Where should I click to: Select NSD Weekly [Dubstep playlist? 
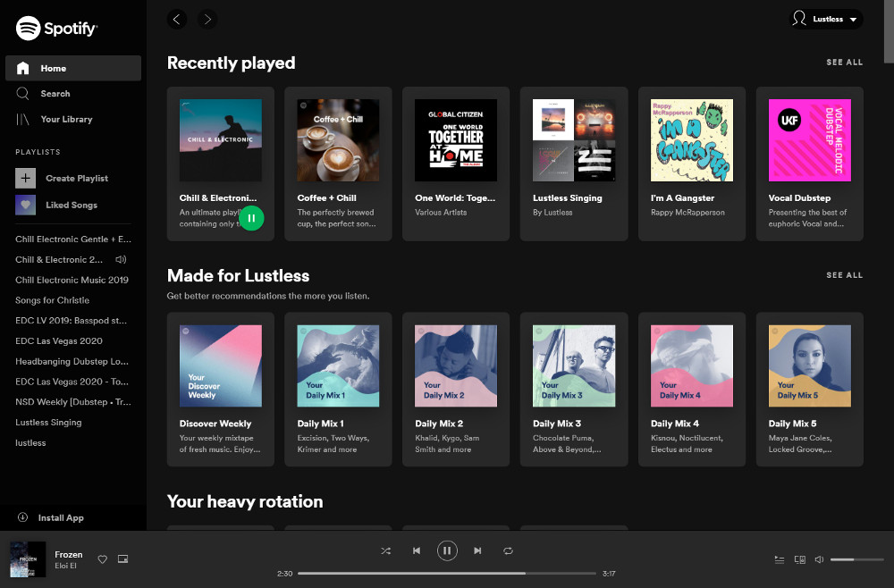click(73, 402)
